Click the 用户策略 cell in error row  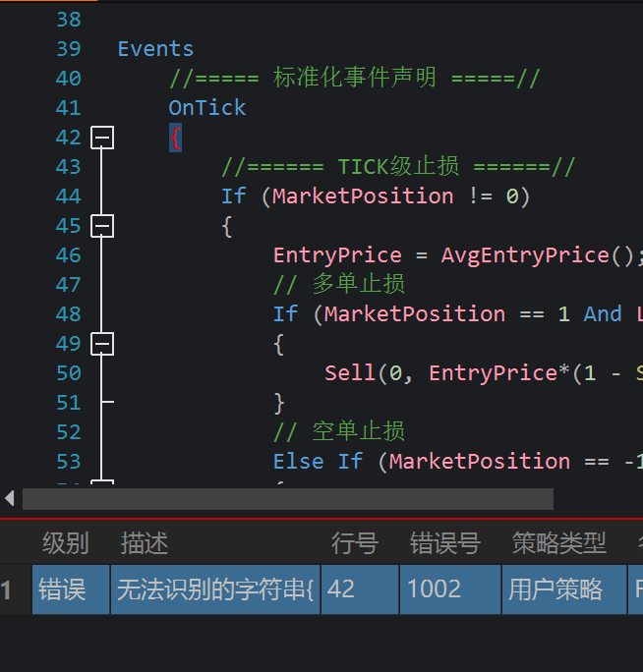563,589
